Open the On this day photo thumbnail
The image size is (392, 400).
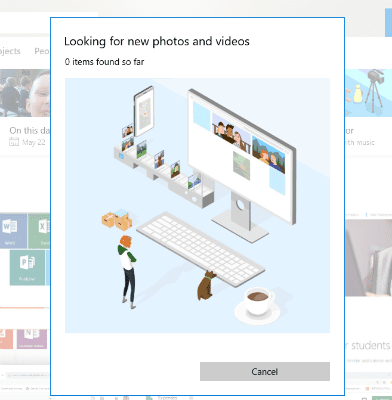(25, 93)
